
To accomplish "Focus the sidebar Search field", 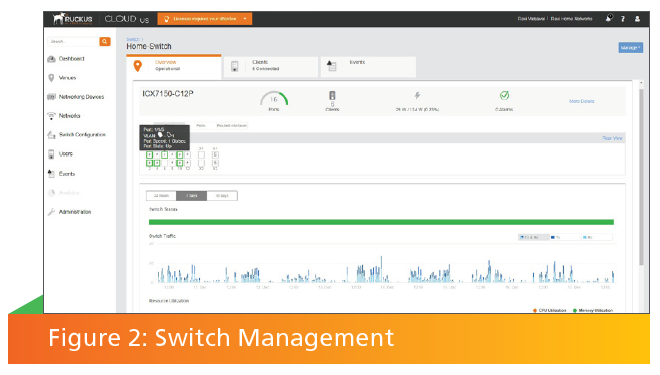I will click(74, 41).
